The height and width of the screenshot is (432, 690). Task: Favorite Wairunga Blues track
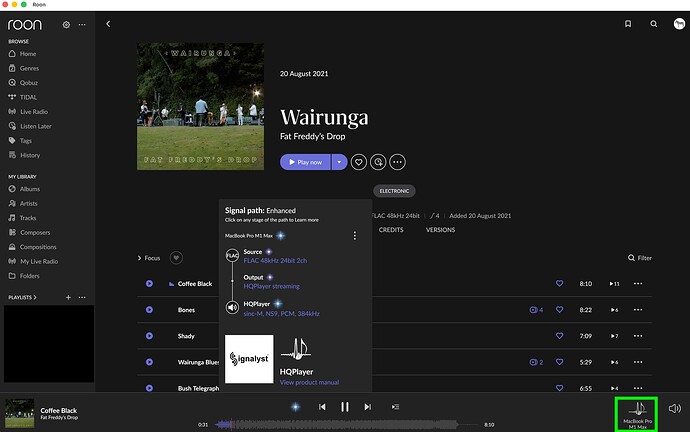point(559,362)
